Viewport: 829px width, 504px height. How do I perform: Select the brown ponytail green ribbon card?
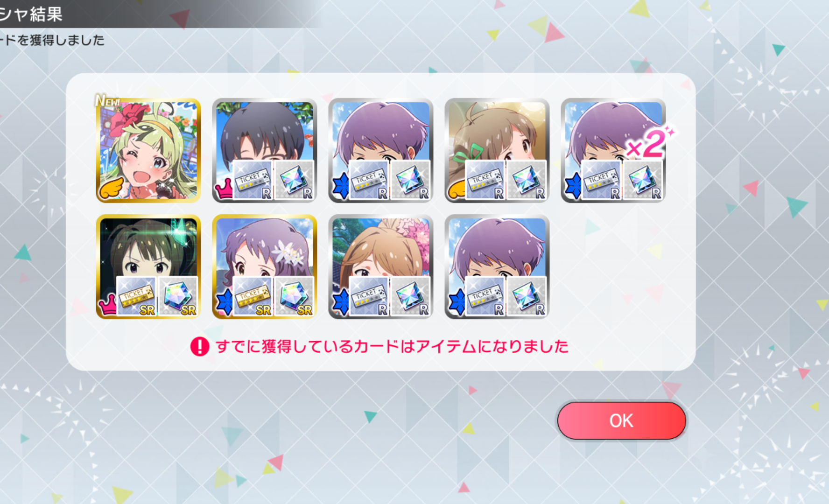click(x=497, y=150)
